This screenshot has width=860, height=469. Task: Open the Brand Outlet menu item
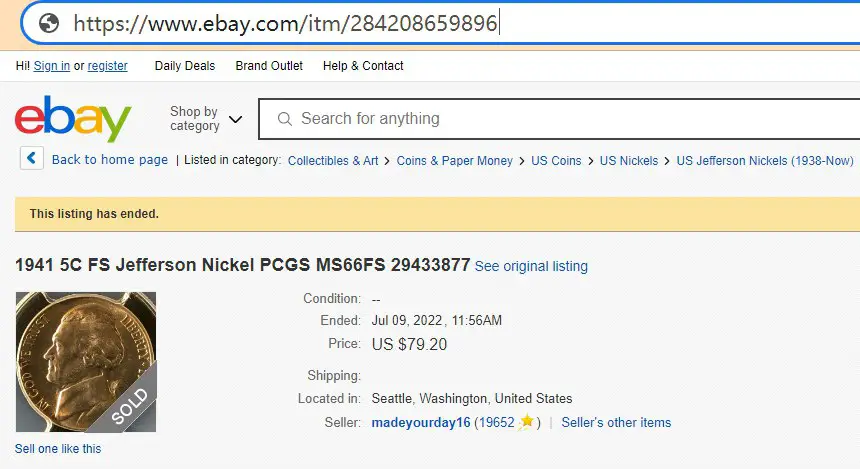pos(269,66)
